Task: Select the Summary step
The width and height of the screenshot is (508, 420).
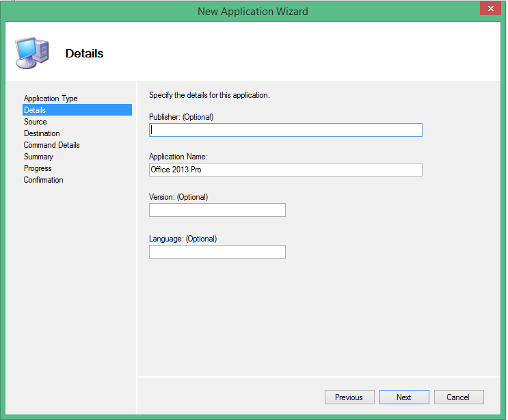Action: [x=38, y=157]
